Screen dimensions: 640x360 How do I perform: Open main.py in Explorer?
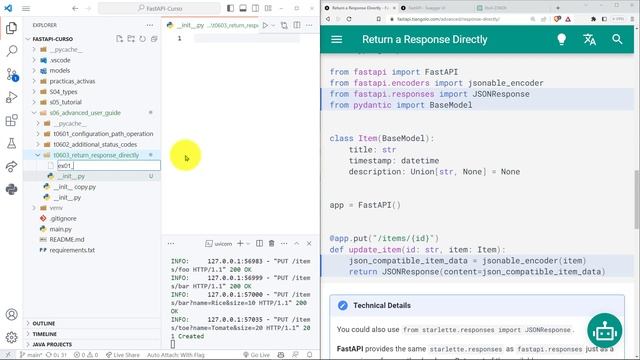[x=60, y=229]
